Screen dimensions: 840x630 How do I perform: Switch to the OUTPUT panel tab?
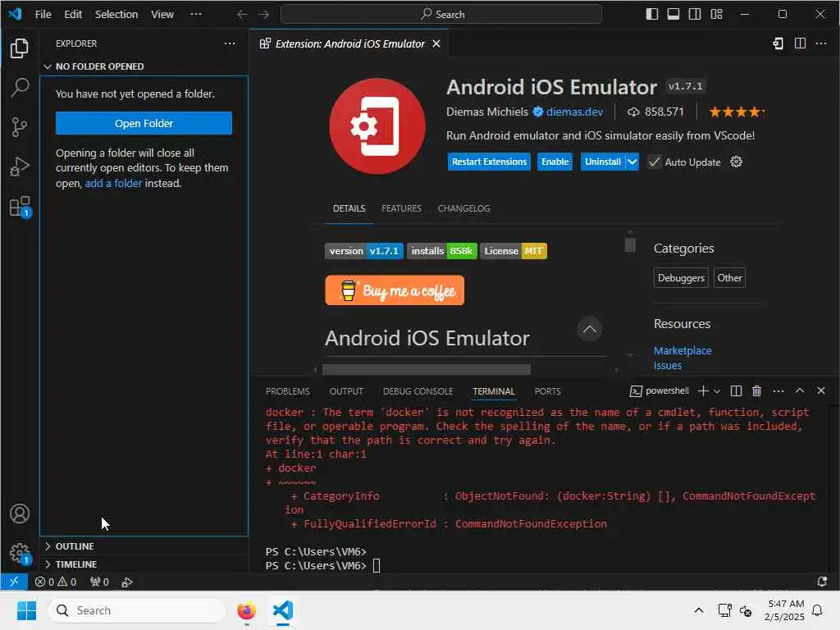(346, 391)
